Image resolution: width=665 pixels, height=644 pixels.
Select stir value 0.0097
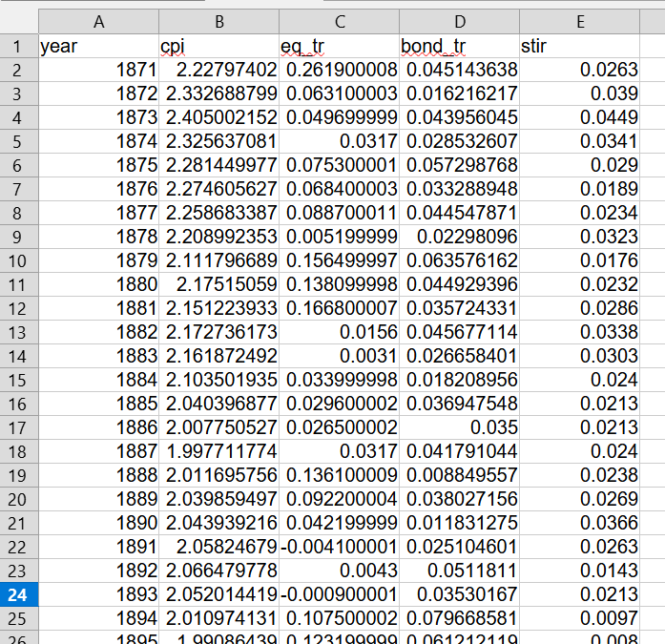(x=580, y=618)
